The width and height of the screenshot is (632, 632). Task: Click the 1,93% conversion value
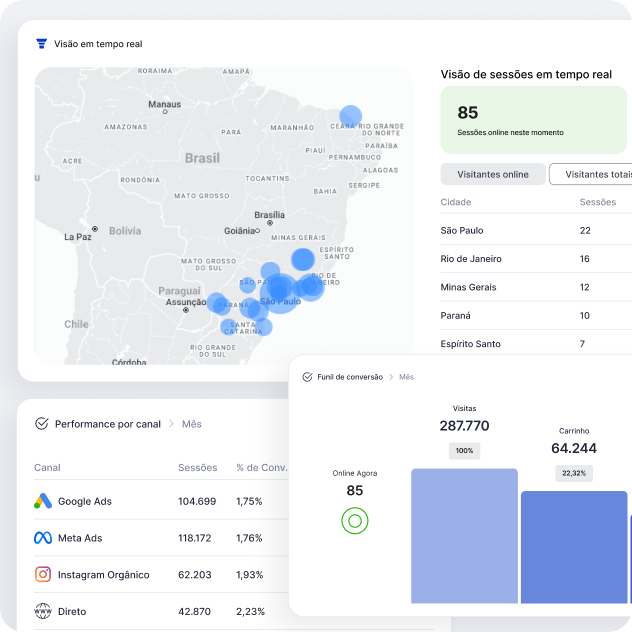pyautogui.click(x=249, y=575)
